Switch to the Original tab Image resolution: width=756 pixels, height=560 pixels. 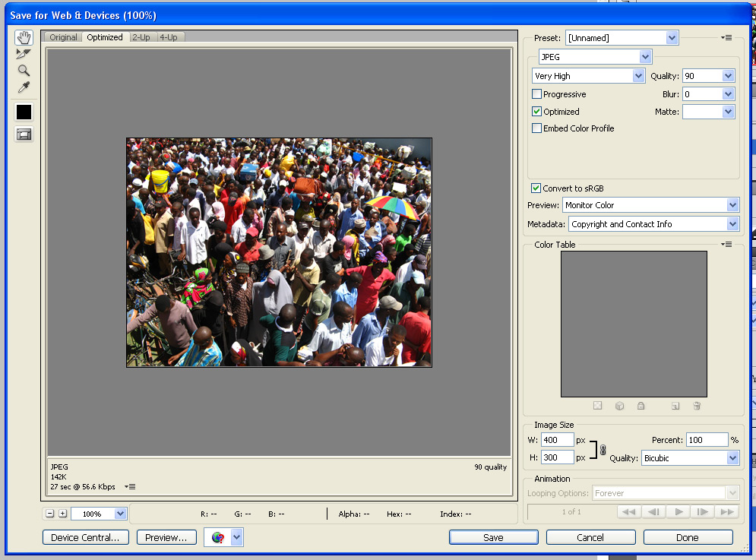click(x=63, y=37)
